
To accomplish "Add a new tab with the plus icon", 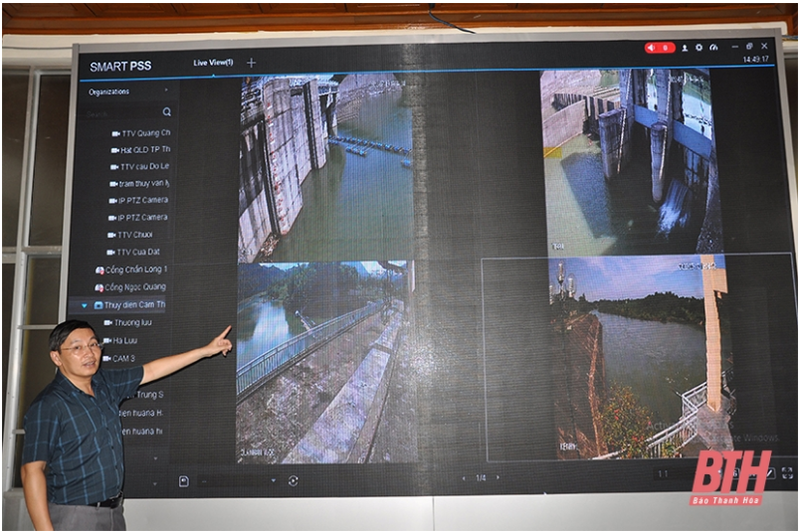I will coord(251,63).
